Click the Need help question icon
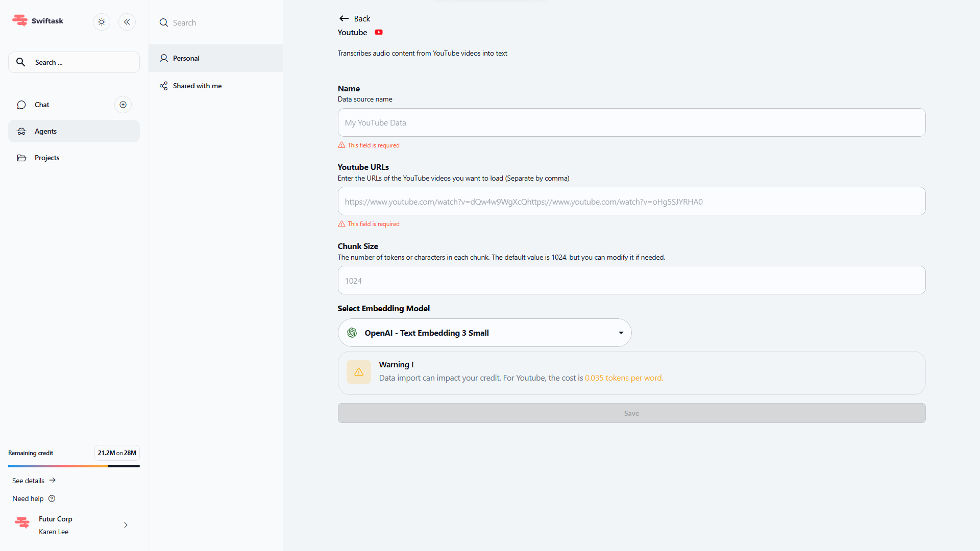 click(52, 498)
